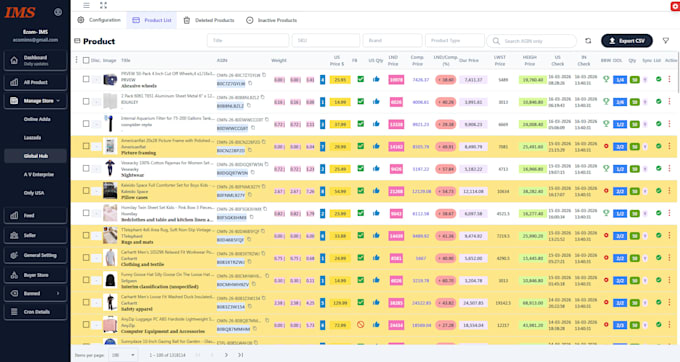Open All Product in sidebar
Screen dimensions: 680x362
coord(35,82)
